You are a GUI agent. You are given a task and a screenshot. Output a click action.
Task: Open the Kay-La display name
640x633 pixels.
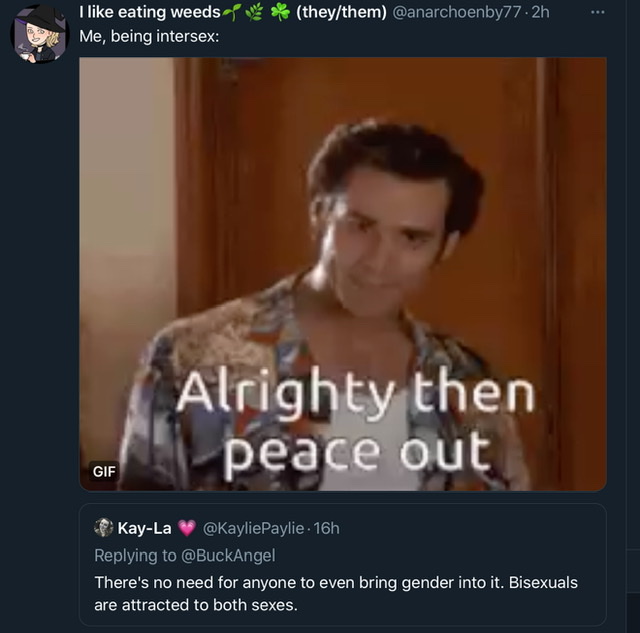coord(144,528)
